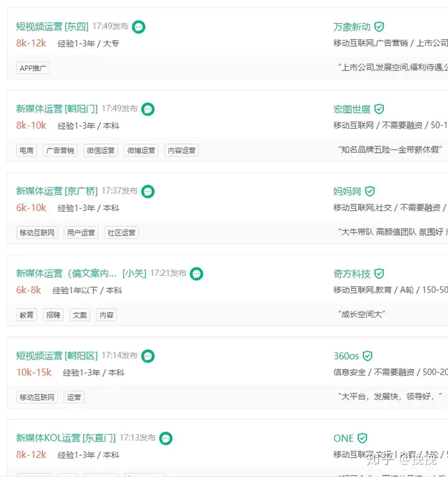448x477 pixels.
Task: Open chat icon for 短视频运营 [东四] job
Action: pos(139,27)
